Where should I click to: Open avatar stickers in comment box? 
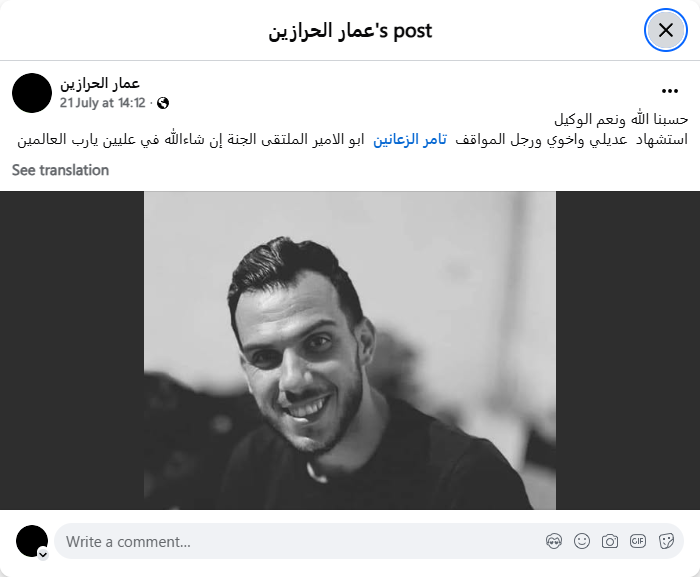coord(554,541)
